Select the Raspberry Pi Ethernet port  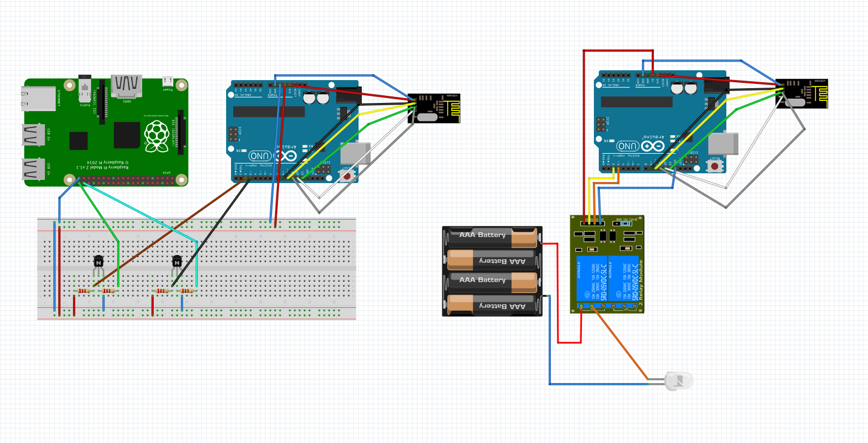tap(39, 99)
